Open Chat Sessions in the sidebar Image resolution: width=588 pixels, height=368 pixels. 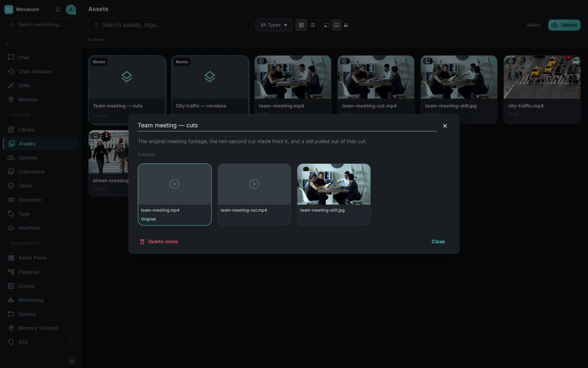click(40, 72)
